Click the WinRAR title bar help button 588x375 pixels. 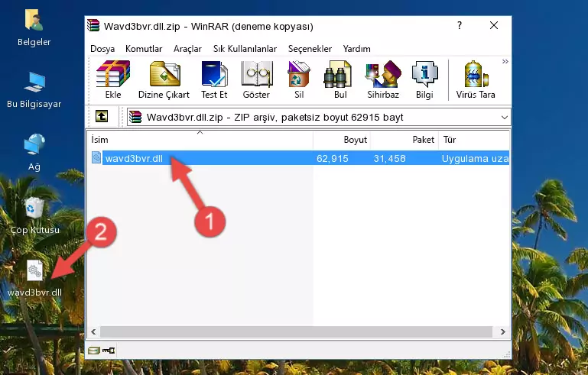pyautogui.click(x=460, y=25)
